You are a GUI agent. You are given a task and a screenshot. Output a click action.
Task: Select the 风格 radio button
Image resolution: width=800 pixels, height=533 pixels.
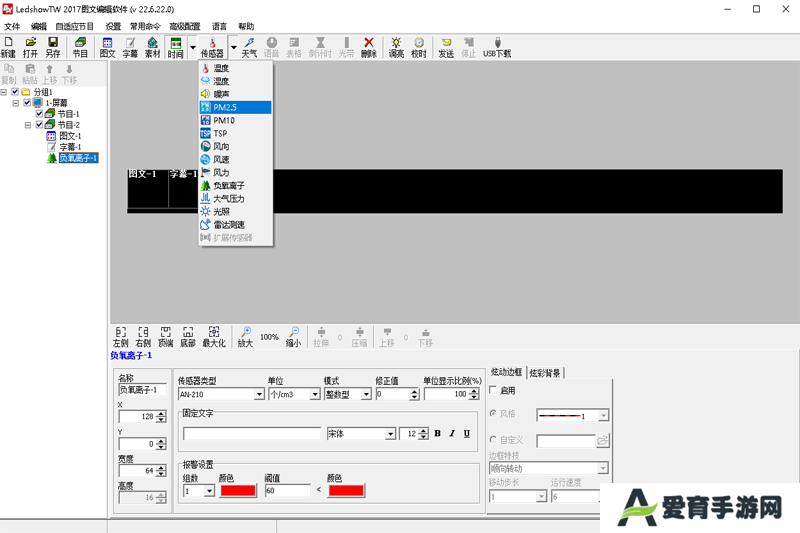pyautogui.click(x=493, y=414)
